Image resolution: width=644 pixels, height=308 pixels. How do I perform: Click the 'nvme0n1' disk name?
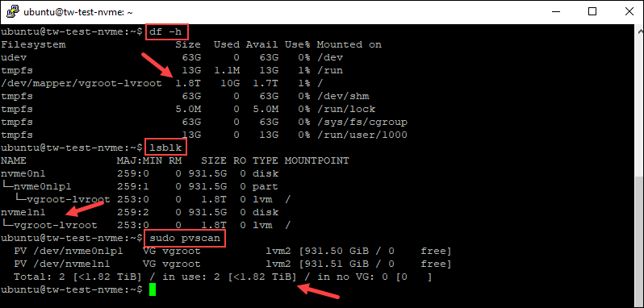(23, 173)
